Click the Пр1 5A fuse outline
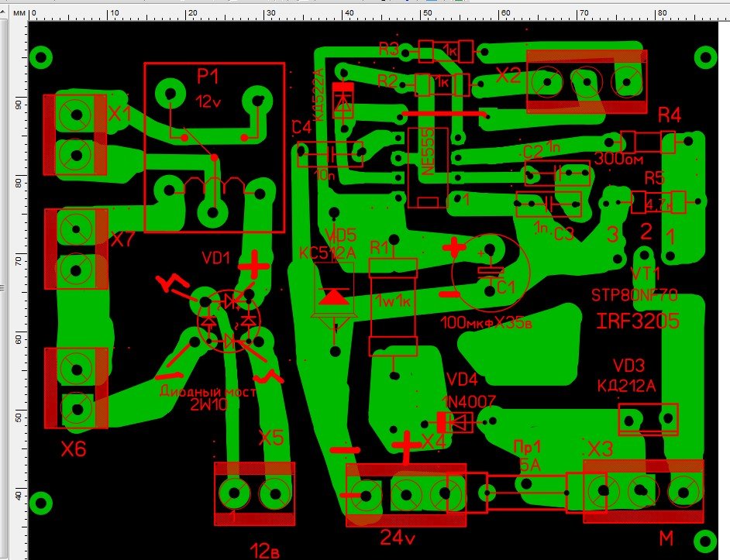 [527, 493]
